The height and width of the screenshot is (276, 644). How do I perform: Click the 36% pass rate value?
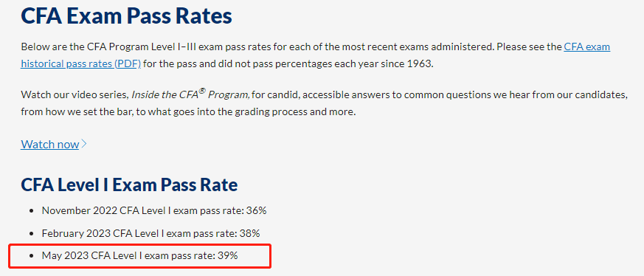pos(257,211)
